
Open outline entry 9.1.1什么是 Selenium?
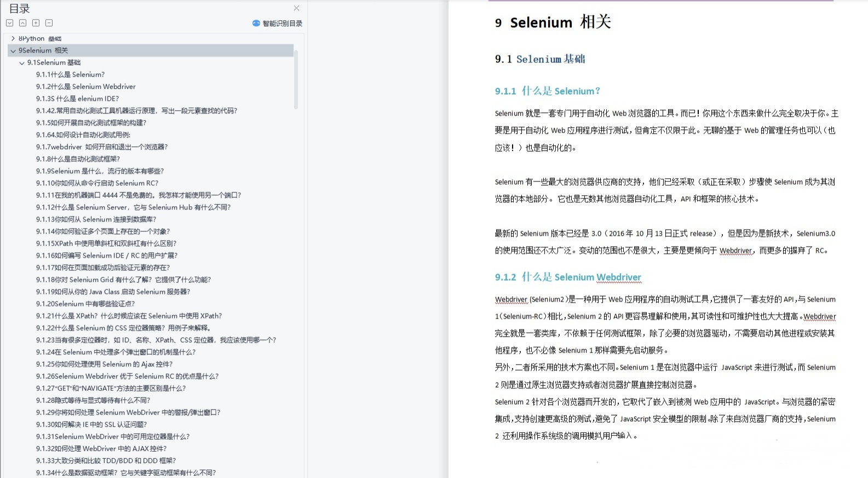pos(70,75)
